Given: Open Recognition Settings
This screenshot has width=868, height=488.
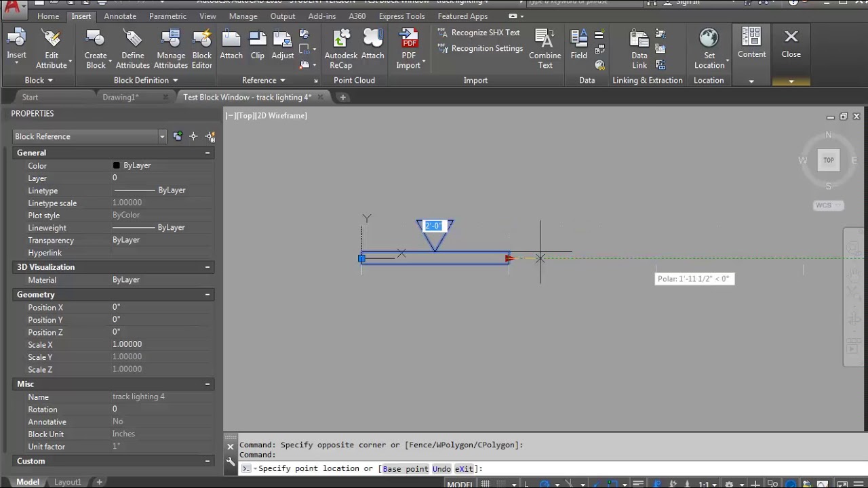Looking at the screenshot, I should (481, 49).
